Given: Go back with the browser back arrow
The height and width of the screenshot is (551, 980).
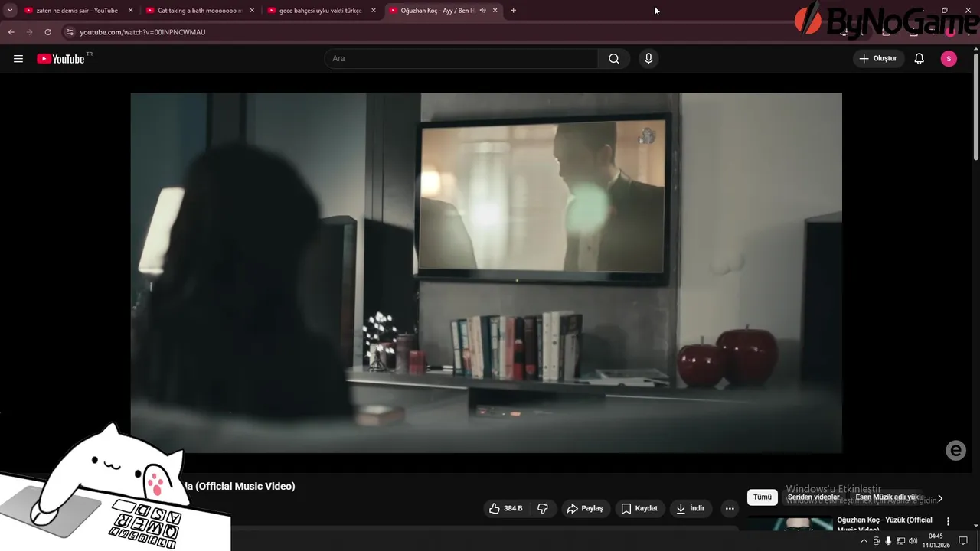Looking at the screenshot, I should tap(11, 32).
